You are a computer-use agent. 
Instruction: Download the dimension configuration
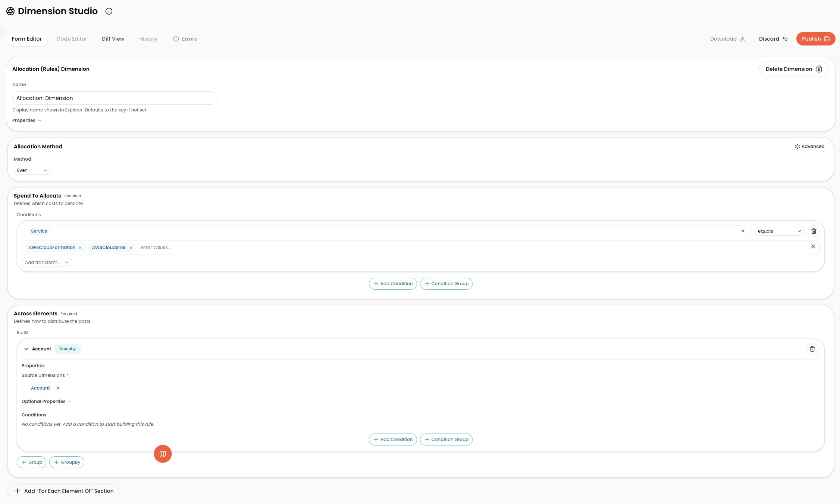[728, 39]
